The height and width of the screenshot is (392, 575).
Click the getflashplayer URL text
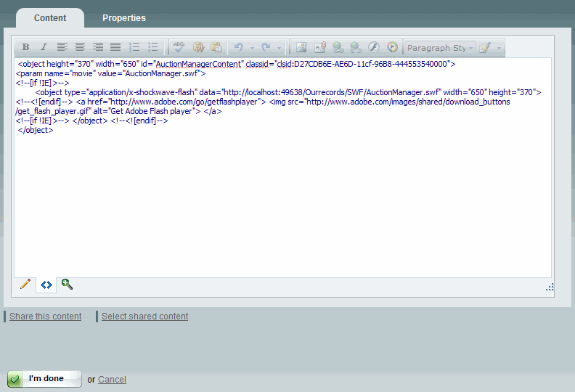pyautogui.click(x=185, y=102)
